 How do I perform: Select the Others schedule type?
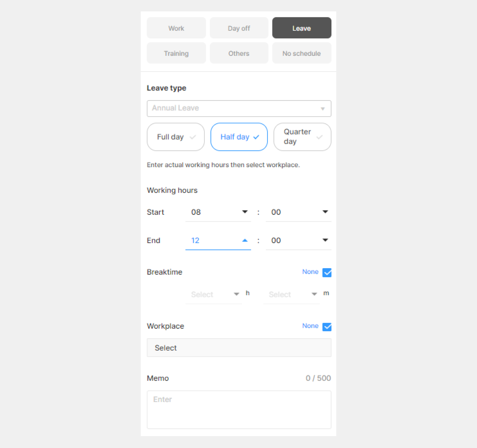(x=239, y=53)
